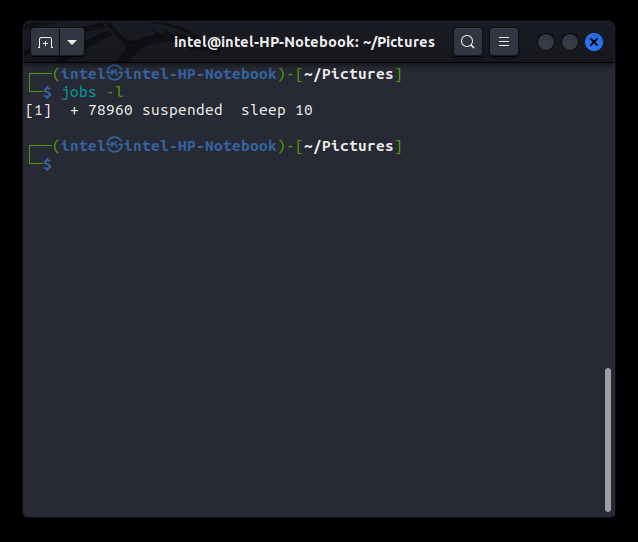Maximize the terminal window
638x542 pixels.
coord(570,42)
